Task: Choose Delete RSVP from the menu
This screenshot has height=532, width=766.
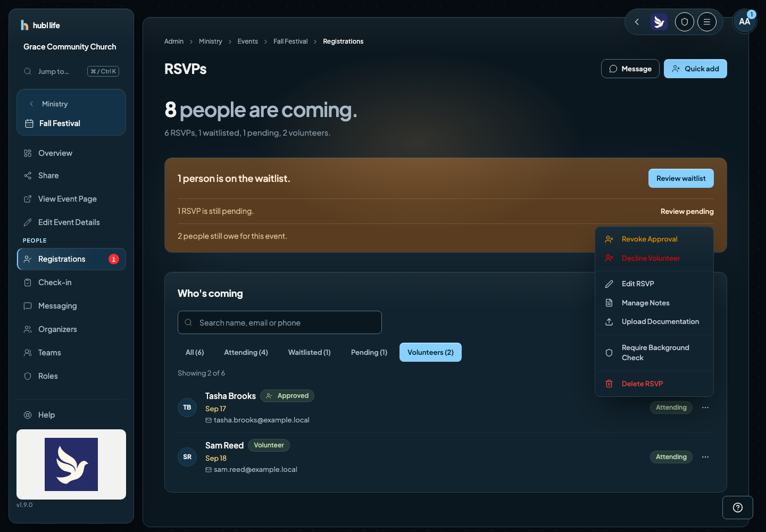Action: 654,384
